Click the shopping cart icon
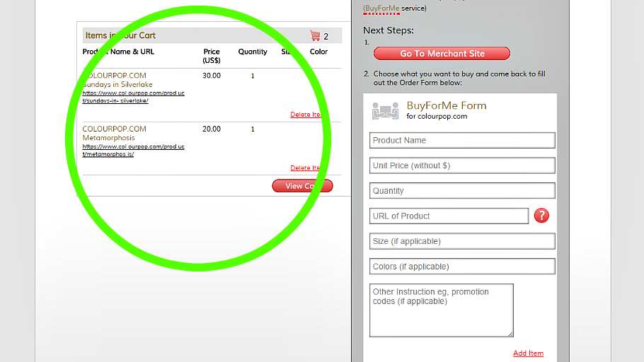 [x=315, y=36]
